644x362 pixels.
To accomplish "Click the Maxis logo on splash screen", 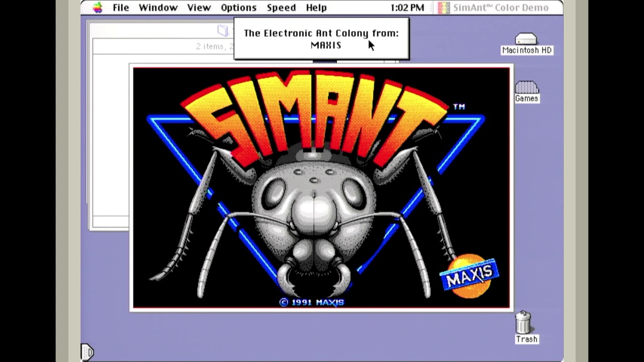I will pos(469,276).
